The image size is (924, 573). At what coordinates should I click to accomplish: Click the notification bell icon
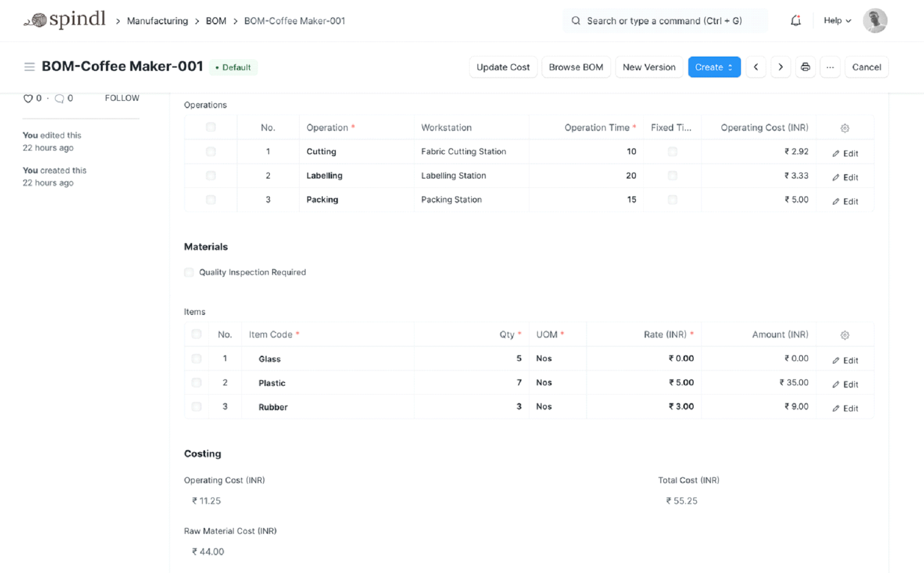[795, 21]
